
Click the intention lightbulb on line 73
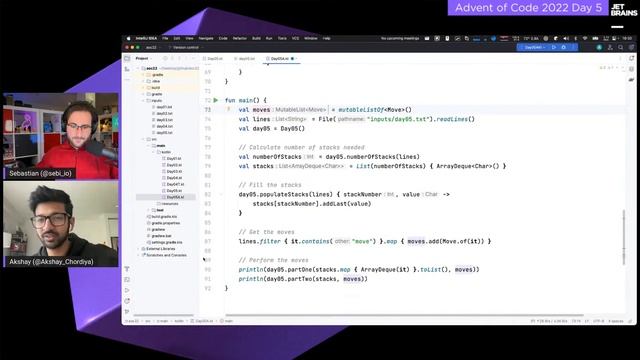[x=229, y=109]
